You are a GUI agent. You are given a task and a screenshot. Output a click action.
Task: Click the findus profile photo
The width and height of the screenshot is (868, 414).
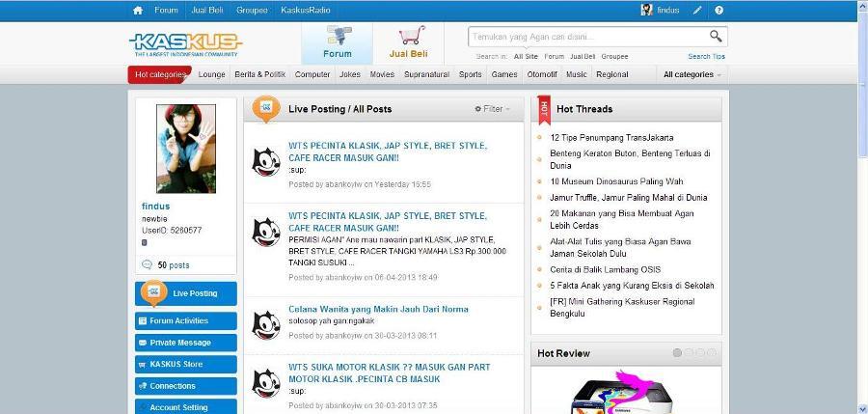pos(186,149)
